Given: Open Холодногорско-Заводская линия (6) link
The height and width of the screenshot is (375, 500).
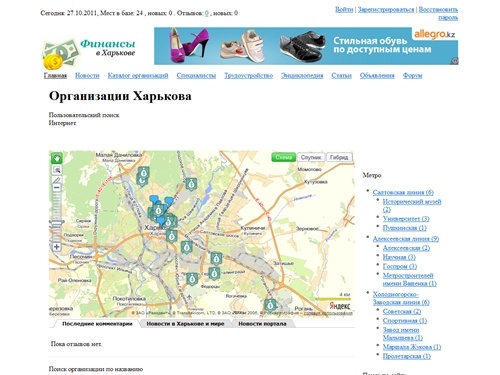Looking at the screenshot, I should click(x=401, y=298).
